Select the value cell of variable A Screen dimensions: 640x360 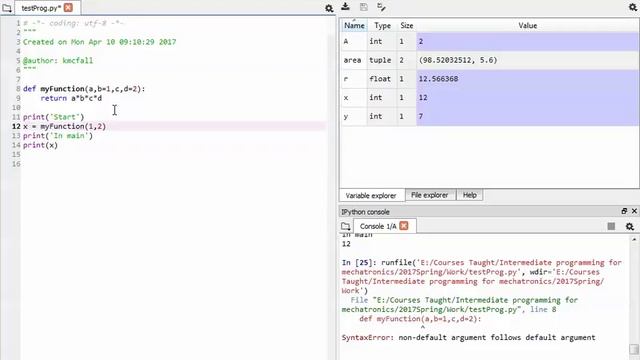[x=527, y=41]
